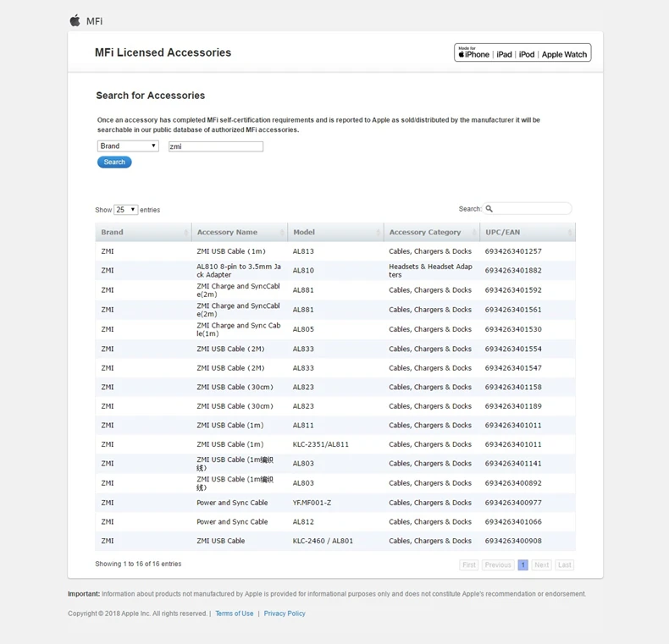Click UPC 6934263401257
The width and height of the screenshot is (669, 644).
point(513,251)
